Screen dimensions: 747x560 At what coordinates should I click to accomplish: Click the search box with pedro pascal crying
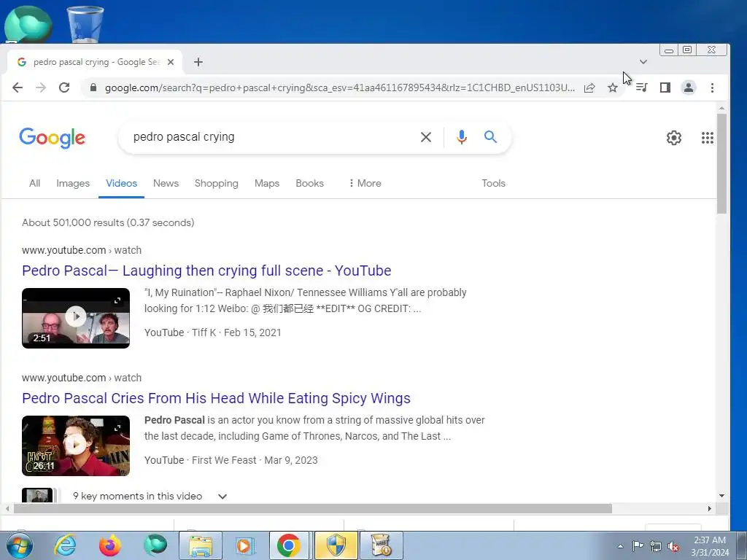tap(271, 137)
